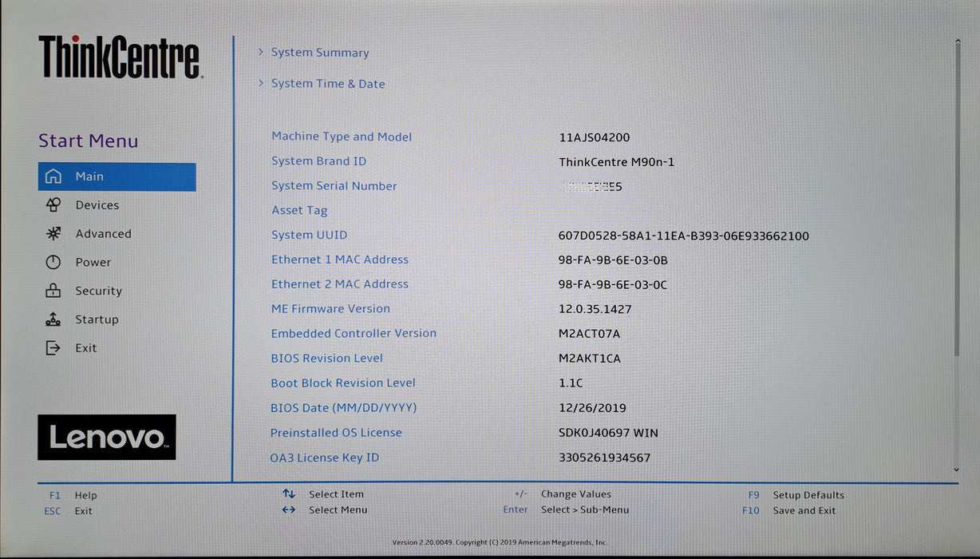Select the BIOS Revision Level label
This screenshot has width=980, height=559.
point(326,359)
